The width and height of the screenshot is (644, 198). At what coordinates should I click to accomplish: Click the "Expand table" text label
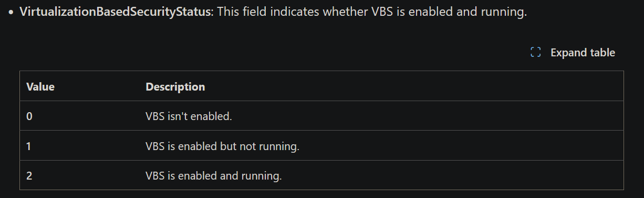pyautogui.click(x=583, y=53)
